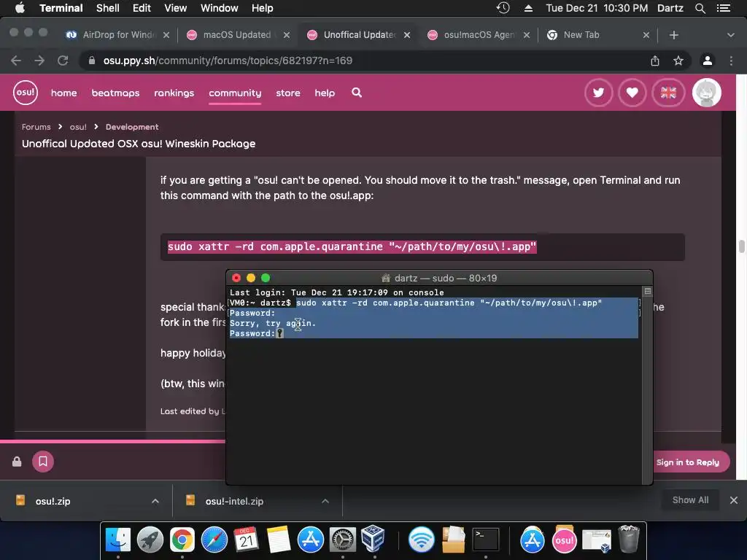Screen dimensions: 747x560
Task: Expand the tab search chevron
Action: click(x=730, y=35)
